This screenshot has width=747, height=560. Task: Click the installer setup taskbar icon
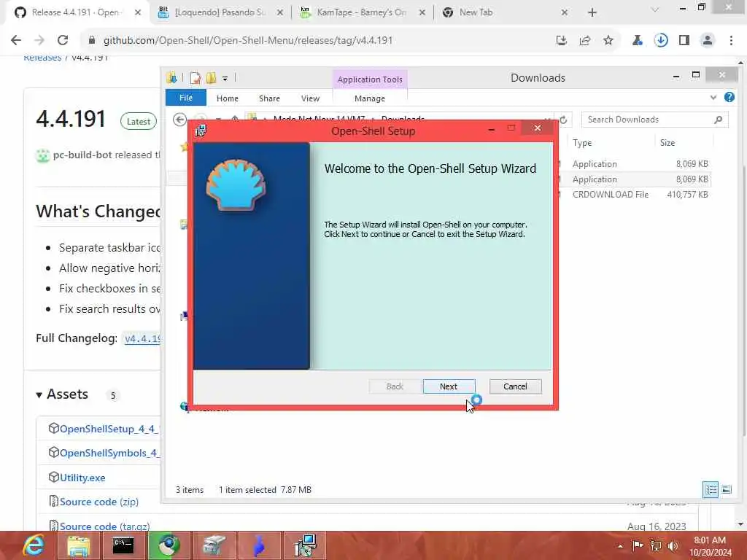pos(304,545)
